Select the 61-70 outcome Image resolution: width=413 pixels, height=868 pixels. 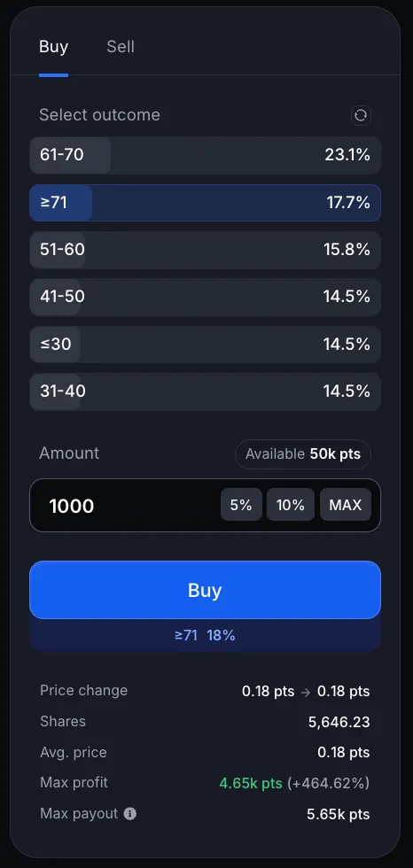(205, 155)
